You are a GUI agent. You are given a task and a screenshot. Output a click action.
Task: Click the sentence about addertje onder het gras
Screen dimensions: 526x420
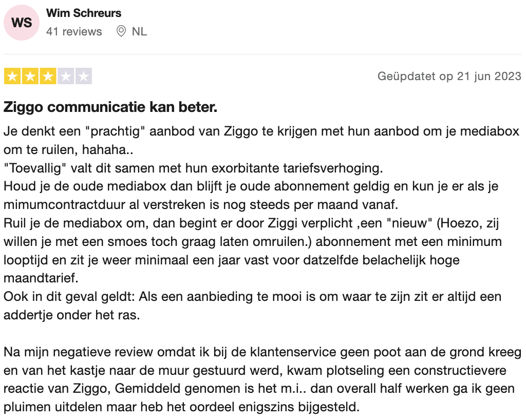[x=252, y=306]
